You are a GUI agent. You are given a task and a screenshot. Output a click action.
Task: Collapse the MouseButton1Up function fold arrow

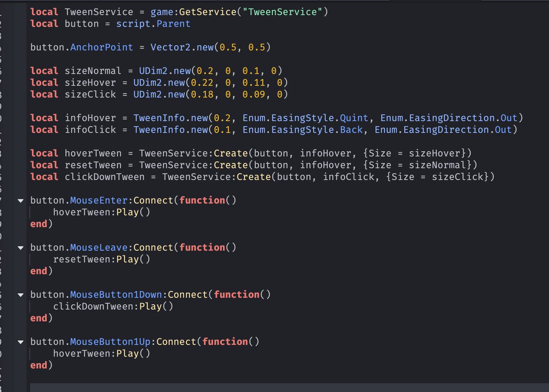point(20,342)
